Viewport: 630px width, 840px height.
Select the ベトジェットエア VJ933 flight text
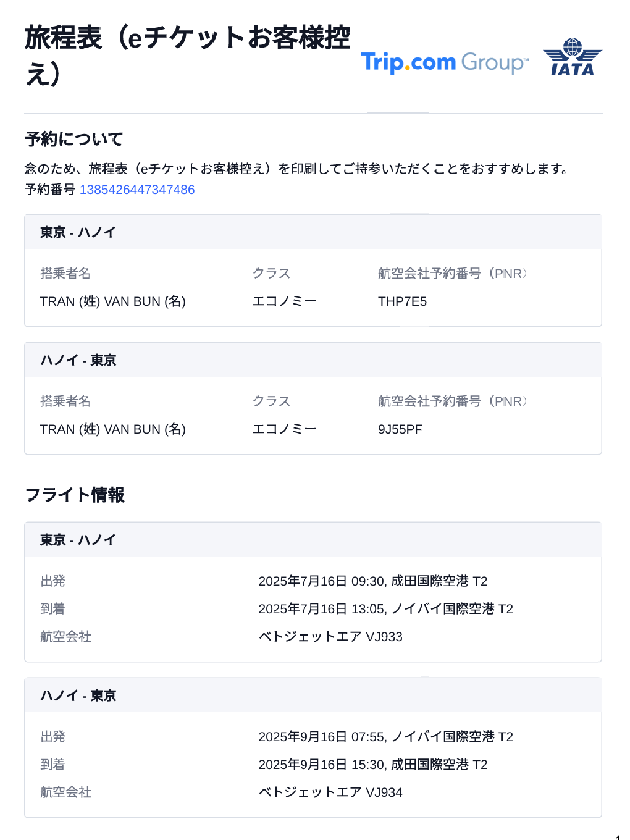330,637
